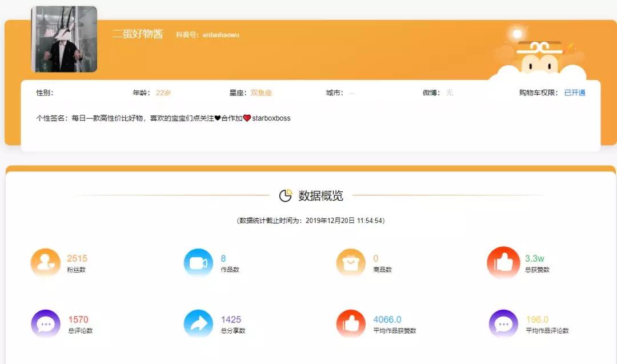617x364 pixels.
Task: Select the blue video camera icon for 作品数
Action: 198,262
